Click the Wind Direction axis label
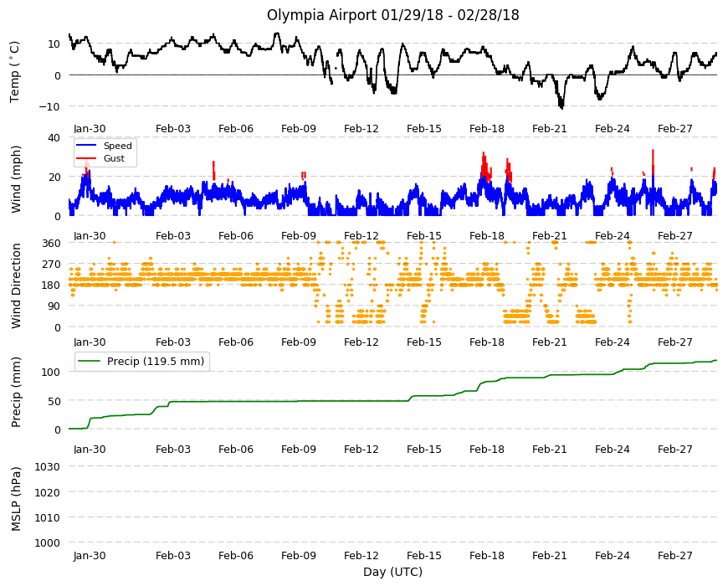728x586 pixels. 16,285
